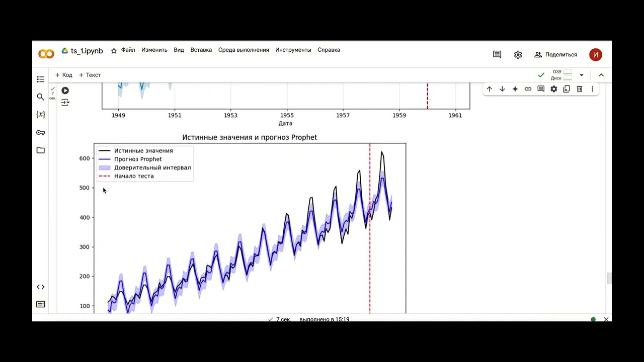Screen dimensions: 644x362
Task: Open the Вставка menu
Action: 201,50
